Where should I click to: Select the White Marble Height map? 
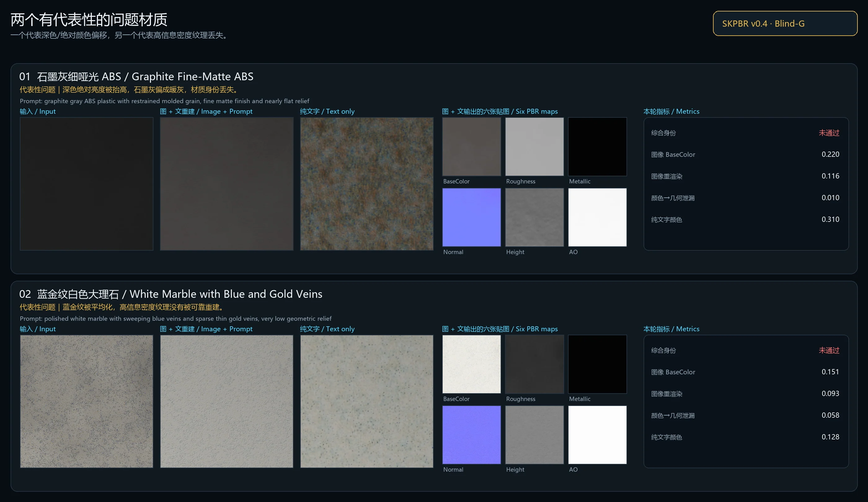tap(534, 435)
